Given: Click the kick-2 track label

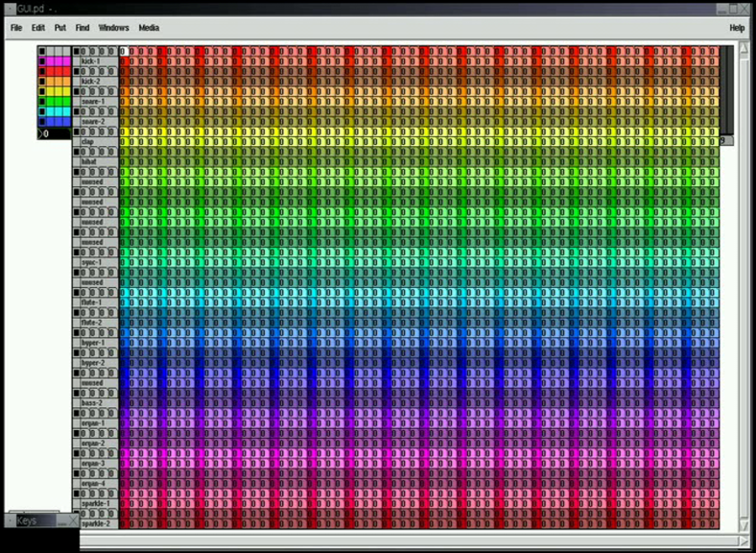Looking at the screenshot, I should point(90,82).
